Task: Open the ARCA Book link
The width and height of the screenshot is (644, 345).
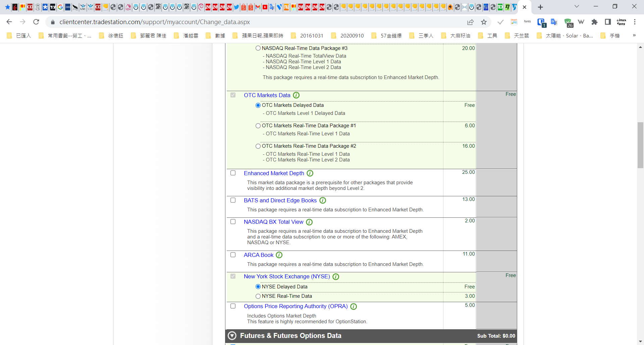Action: (259, 255)
